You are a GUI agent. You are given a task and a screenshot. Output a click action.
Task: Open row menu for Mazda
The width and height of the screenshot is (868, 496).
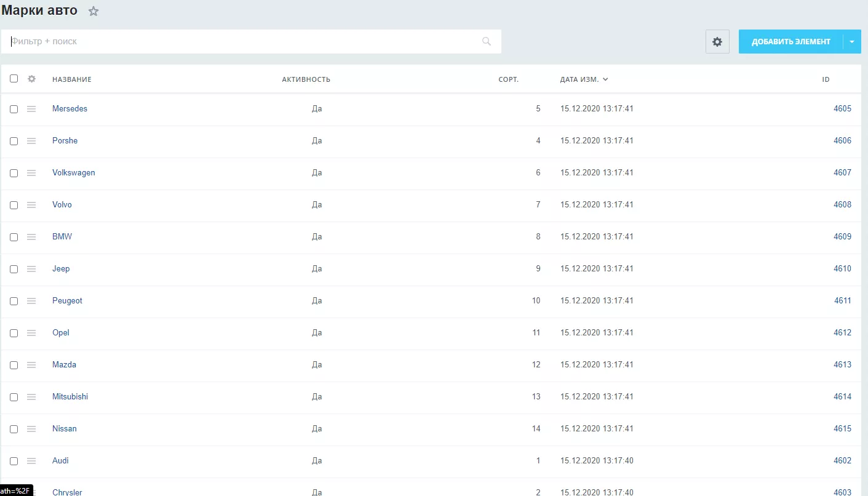tap(31, 365)
